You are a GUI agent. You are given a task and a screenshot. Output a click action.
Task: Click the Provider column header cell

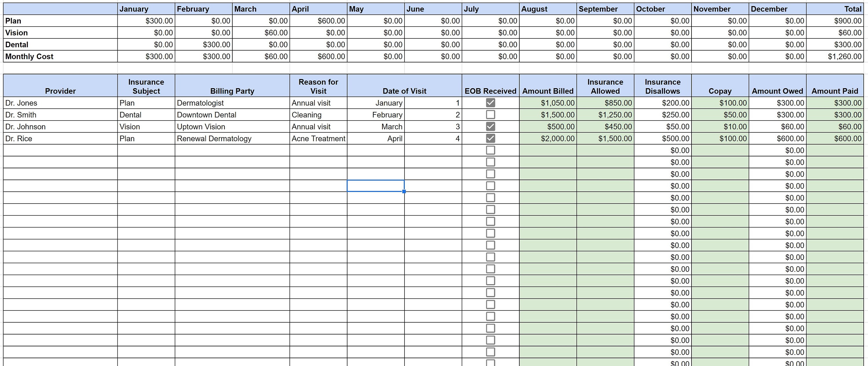[60, 90]
